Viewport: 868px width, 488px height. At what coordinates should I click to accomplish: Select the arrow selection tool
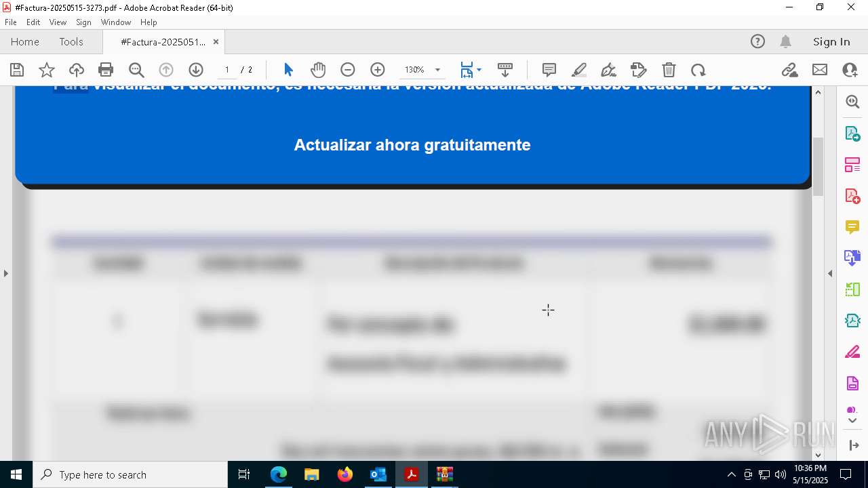point(288,70)
